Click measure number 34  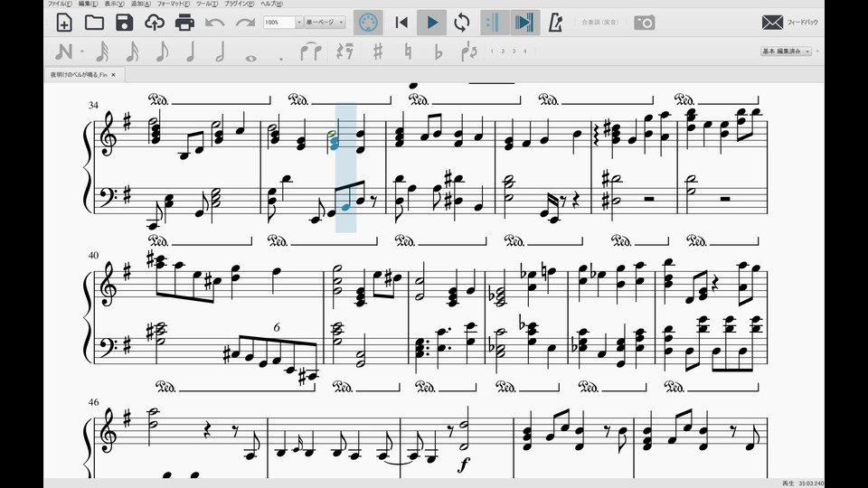point(93,105)
